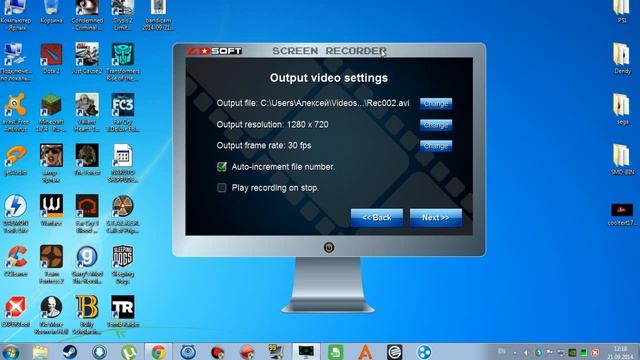Viewport: 640px width, 360px height.
Task: Disable Auto-increment file number checkbox
Action: 222,167
